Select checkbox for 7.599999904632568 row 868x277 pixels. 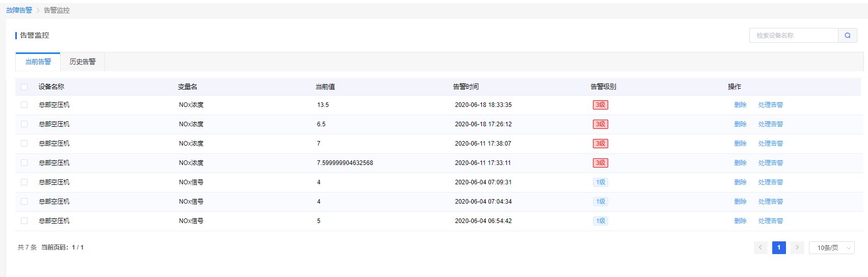click(24, 163)
